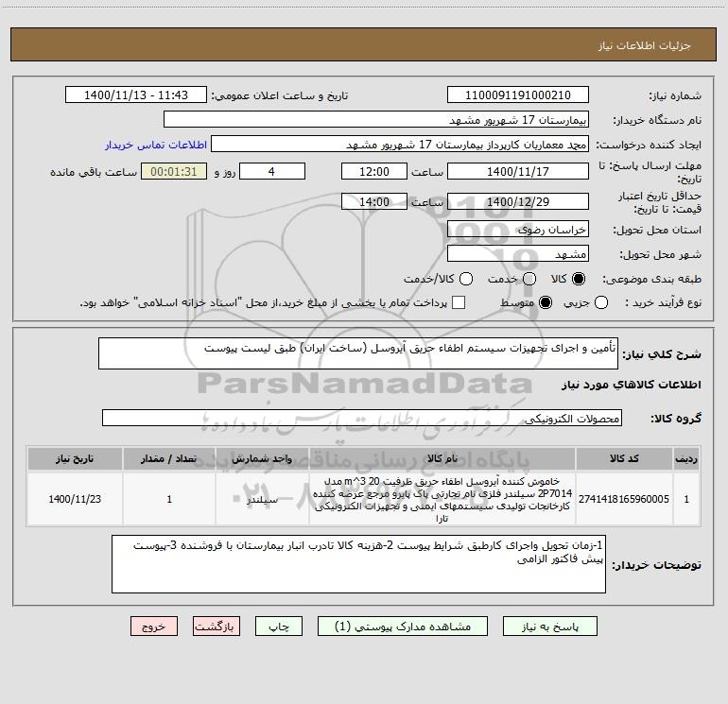Click the need date cell 1400/11/23
The height and width of the screenshot is (704, 728).
75,499
